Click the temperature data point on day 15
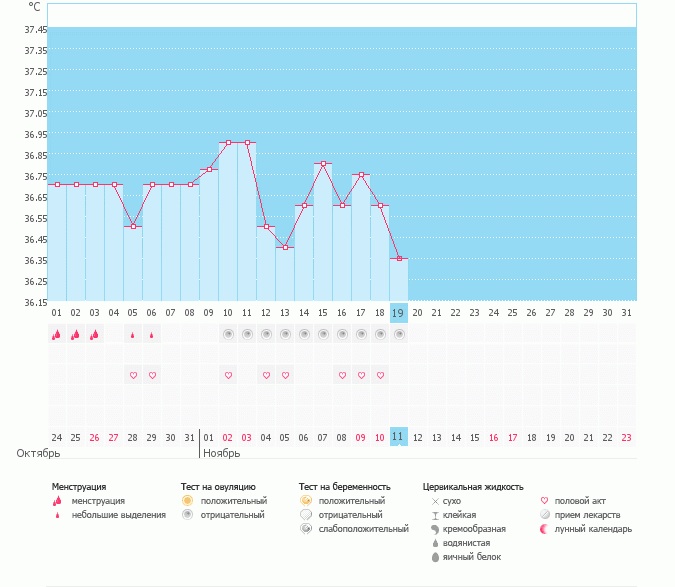675x587 pixels. pyautogui.click(x=323, y=163)
